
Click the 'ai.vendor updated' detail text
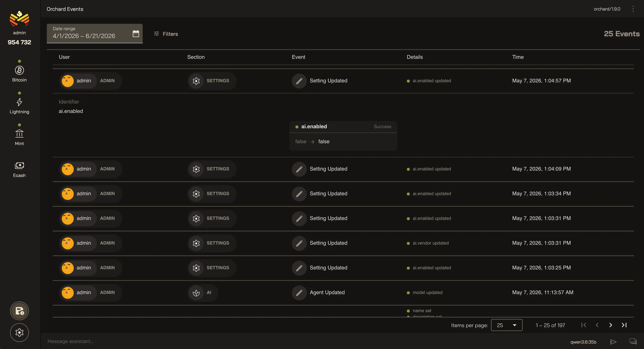point(431,243)
